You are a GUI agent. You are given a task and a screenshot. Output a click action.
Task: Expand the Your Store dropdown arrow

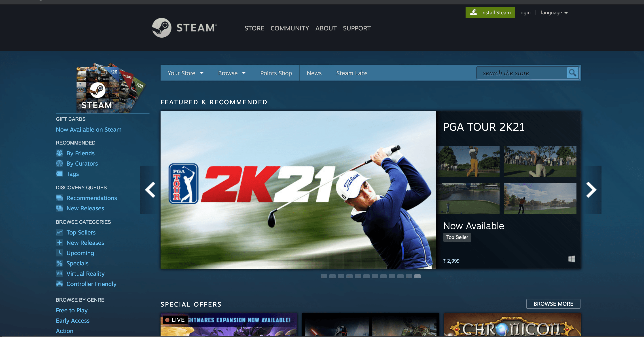(201, 73)
